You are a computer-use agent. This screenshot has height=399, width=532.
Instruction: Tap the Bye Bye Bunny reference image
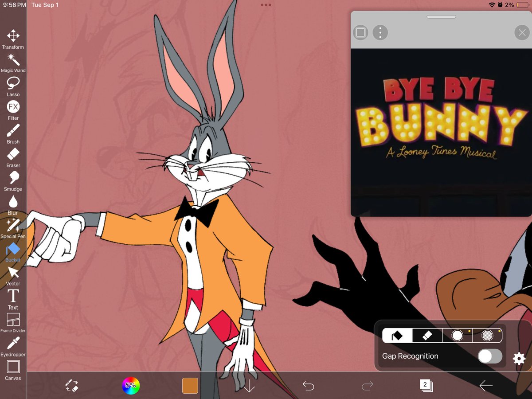441,132
